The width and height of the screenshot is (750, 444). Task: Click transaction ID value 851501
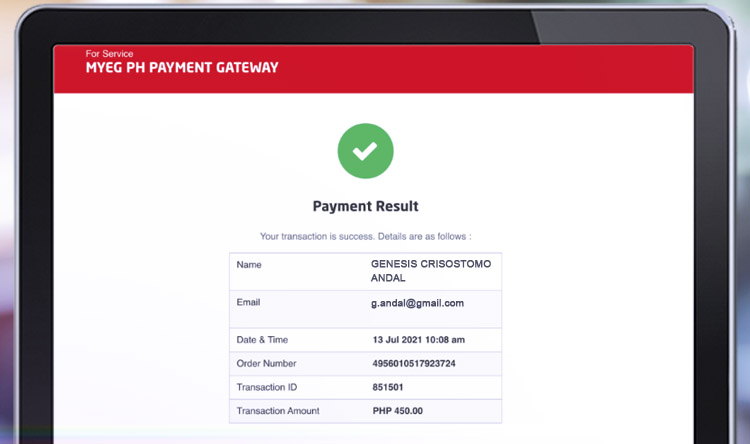[x=388, y=387]
